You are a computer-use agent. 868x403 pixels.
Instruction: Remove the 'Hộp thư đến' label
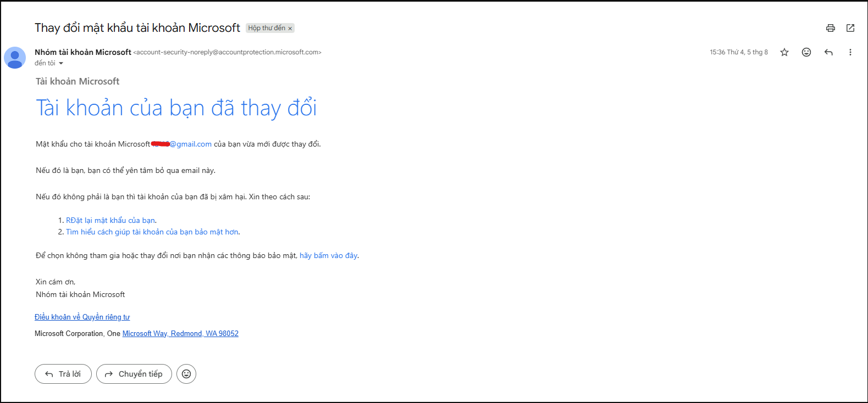click(x=290, y=29)
